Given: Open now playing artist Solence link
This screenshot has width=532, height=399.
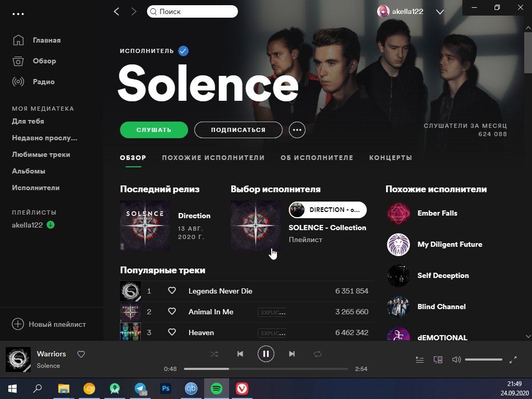Looking at the screenshot, I should coord(48,366).
